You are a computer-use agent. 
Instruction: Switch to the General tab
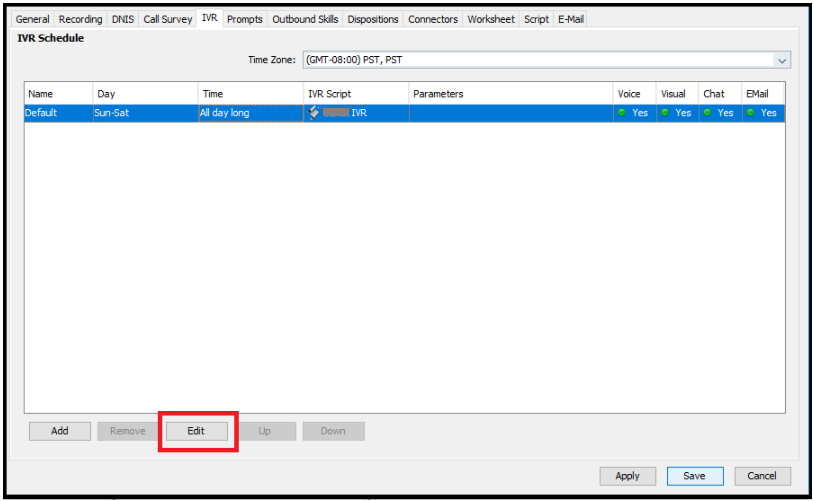32,19
